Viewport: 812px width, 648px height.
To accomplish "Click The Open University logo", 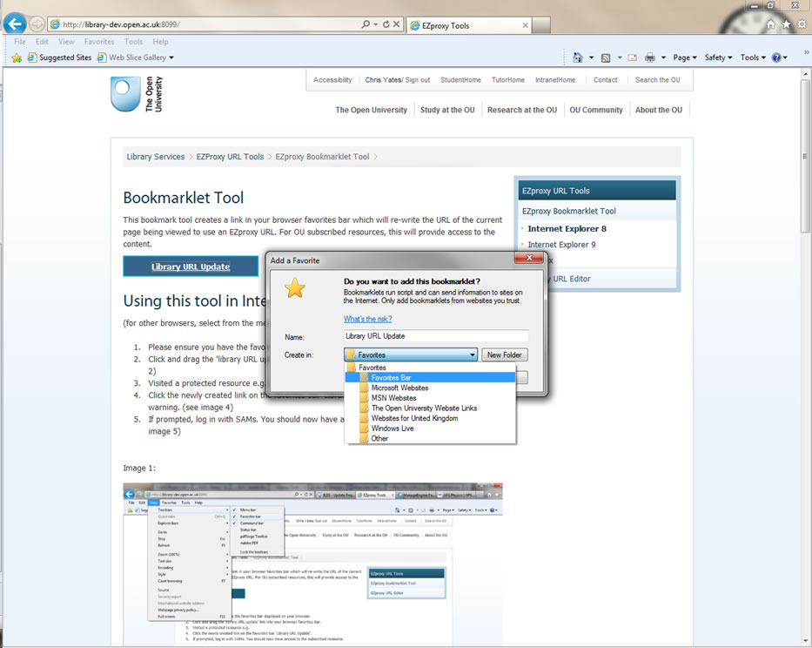I will click(x=138, y=94).
